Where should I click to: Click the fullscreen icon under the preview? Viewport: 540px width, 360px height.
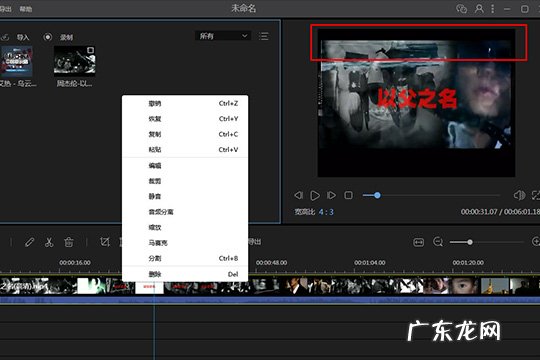pyautogui.click(x=536, y=195)
